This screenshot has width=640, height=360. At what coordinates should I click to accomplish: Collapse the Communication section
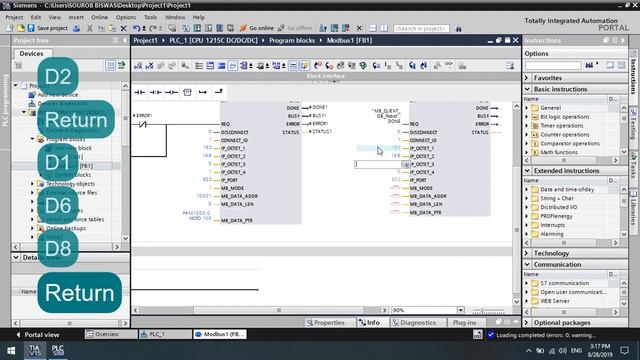[x=527, y=264]
